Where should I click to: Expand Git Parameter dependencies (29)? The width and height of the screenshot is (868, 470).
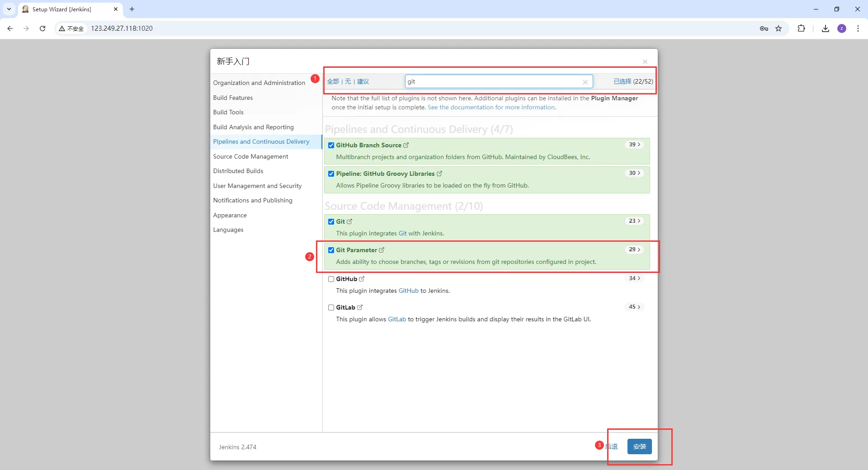coord(635,249)
